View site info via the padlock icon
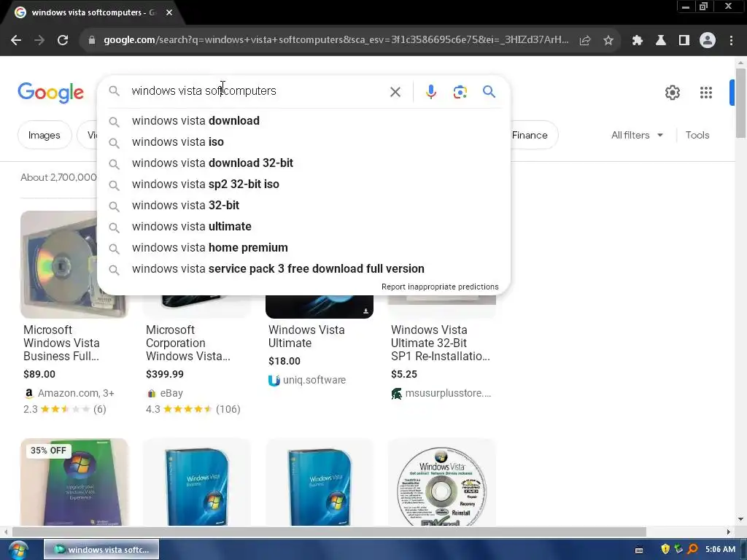This screenshot has width=747, height=560. click(x=92, y=41)
